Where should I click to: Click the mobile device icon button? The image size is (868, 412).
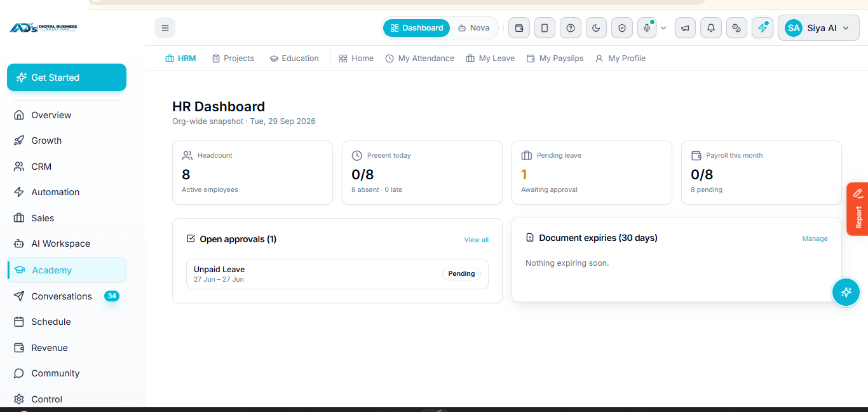tap(545, 28)
